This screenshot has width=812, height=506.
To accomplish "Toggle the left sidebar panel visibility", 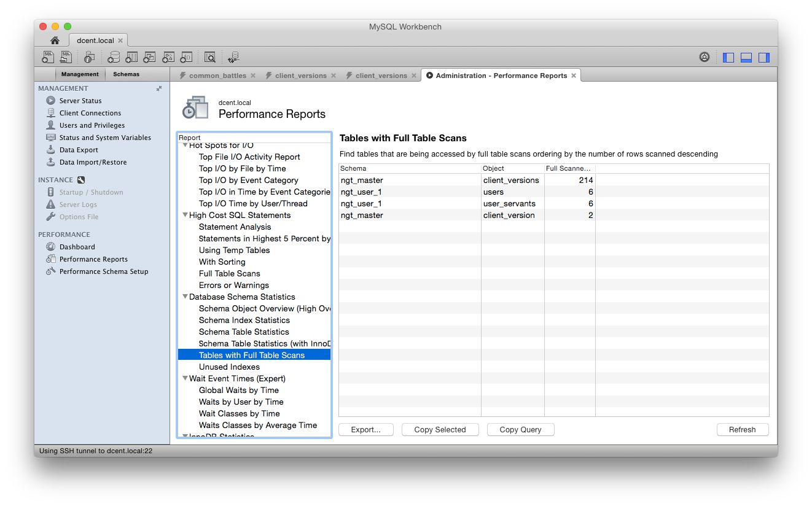I will click(x=728, y=58).
